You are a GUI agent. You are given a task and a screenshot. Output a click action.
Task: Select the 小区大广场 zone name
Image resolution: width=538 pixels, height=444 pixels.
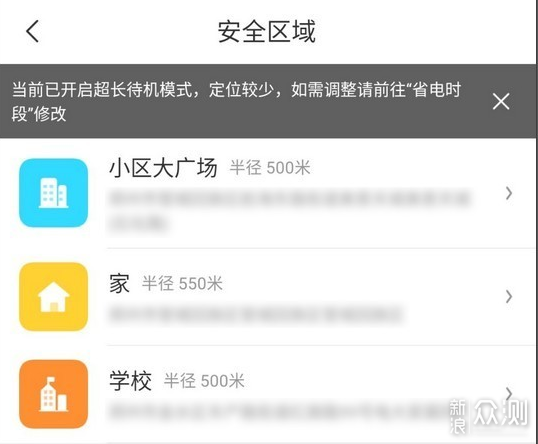163,168
